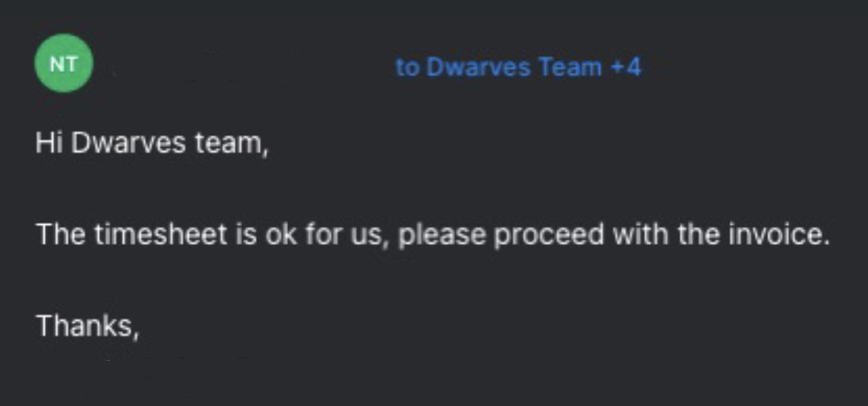Open the 'to Dwarves Team +4' recipients list
The width and height of the screenshot is (868, 406).
(x=519, y=68)
